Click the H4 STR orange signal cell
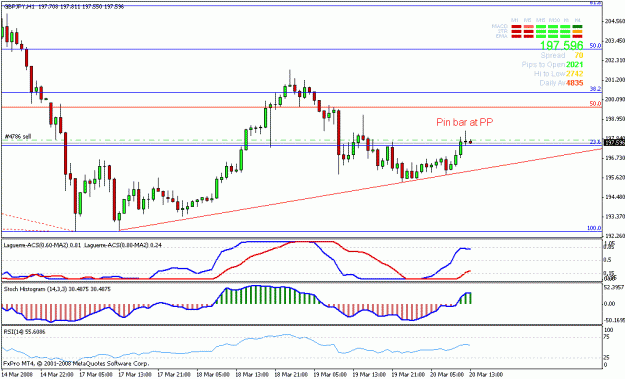This screenshot has width=625, height=379. (x=577, y=31)
